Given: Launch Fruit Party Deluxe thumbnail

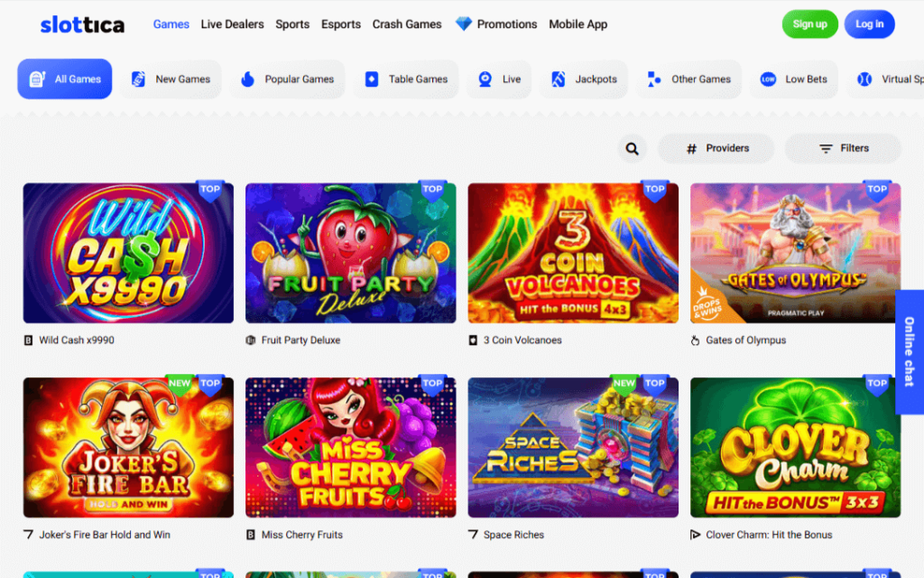Looking at the screenshot, I should [351, 253].
